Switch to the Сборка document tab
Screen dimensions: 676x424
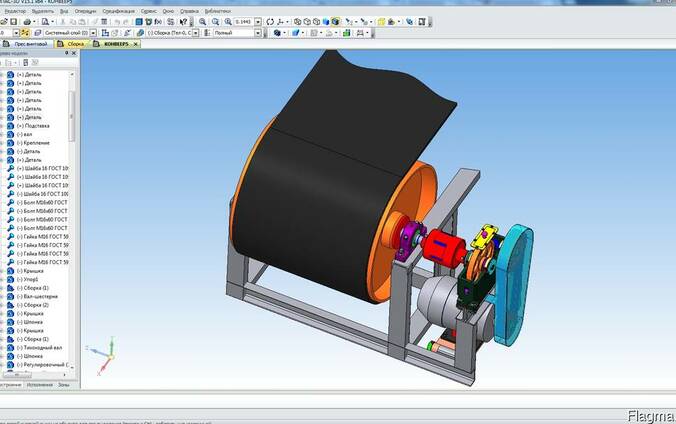click(x=73, y=44)
